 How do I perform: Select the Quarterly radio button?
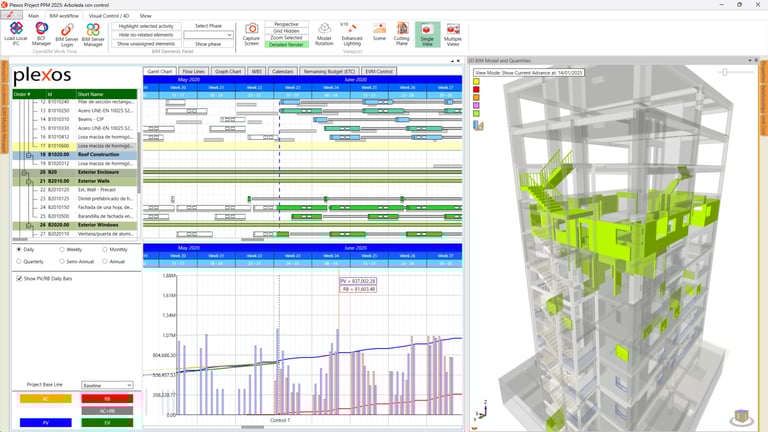(19, 262)
